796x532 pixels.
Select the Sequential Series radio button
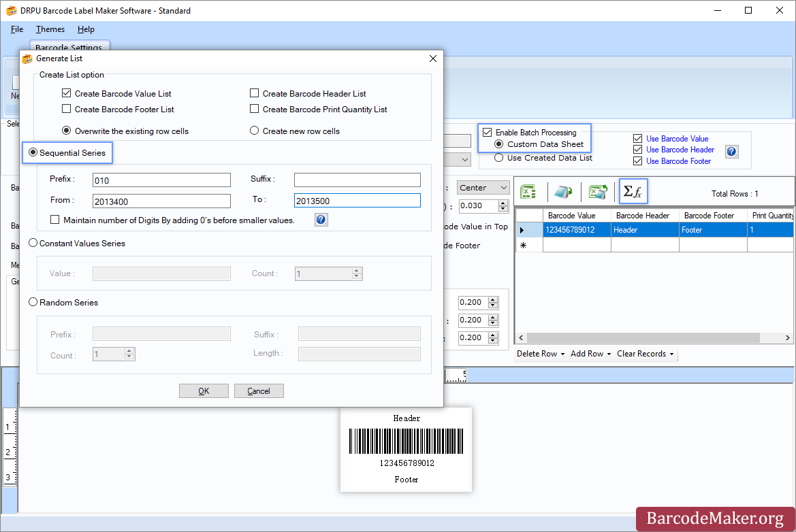(x=33, y=152)
